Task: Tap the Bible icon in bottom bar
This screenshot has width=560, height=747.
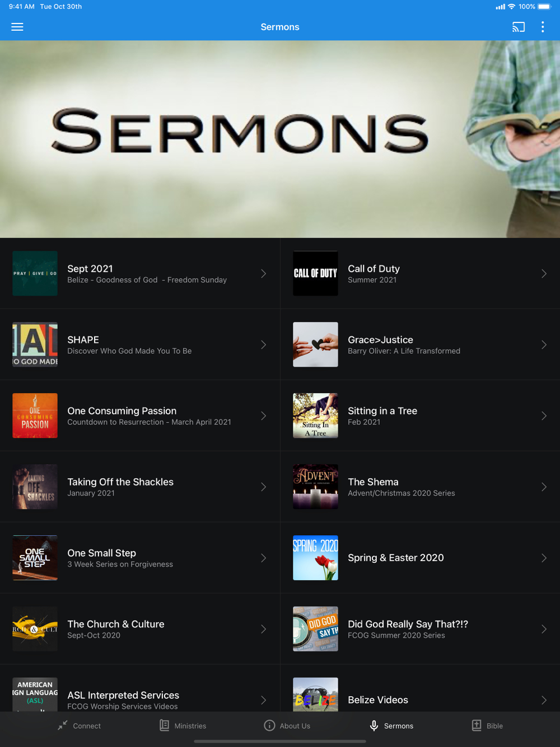Action: click(x=477, y=725)
